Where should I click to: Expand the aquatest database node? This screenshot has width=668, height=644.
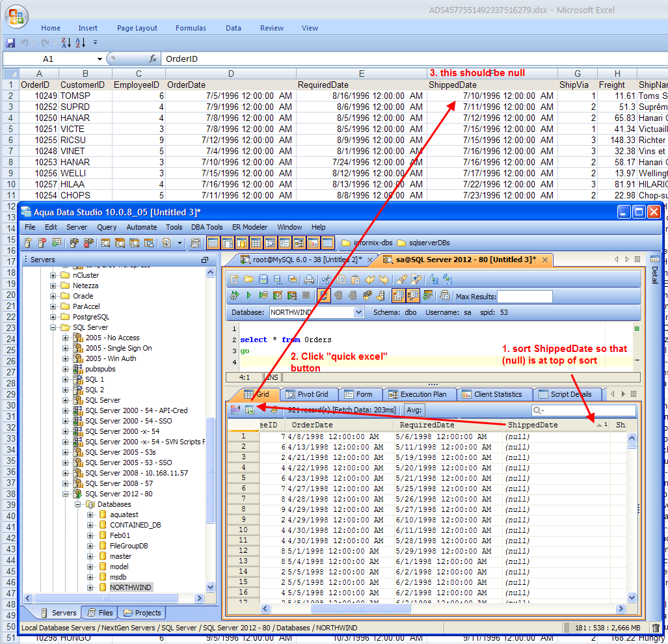click(90, 515)
